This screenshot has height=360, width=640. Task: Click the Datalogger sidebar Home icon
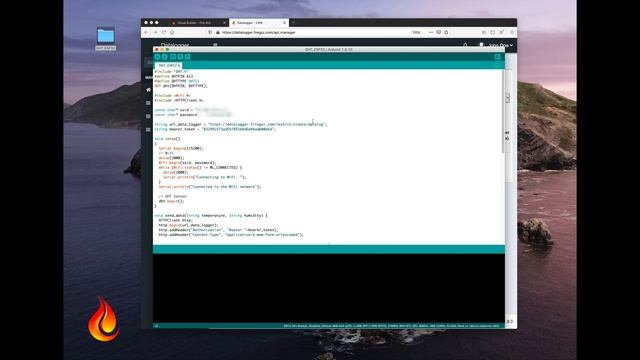click(148, 89)
